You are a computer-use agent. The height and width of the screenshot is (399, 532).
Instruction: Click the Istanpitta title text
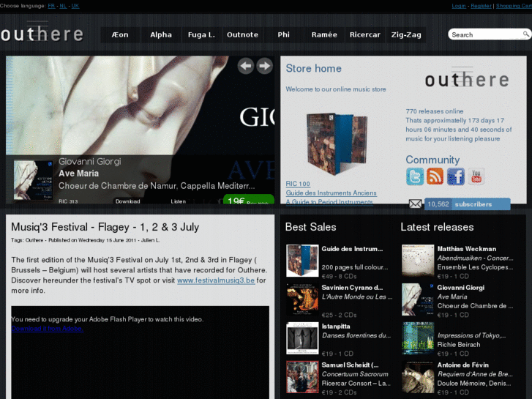tap(336, 327)
